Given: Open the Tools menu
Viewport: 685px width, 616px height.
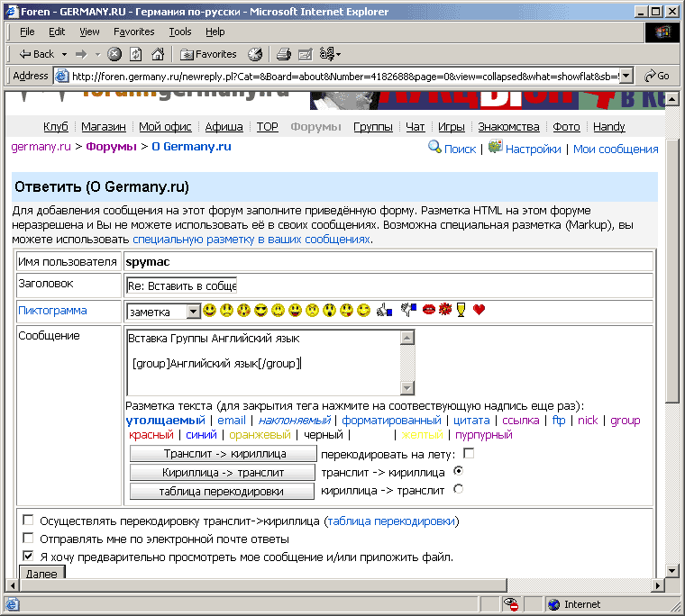Looking at the screenshot, I should point(180,32).
